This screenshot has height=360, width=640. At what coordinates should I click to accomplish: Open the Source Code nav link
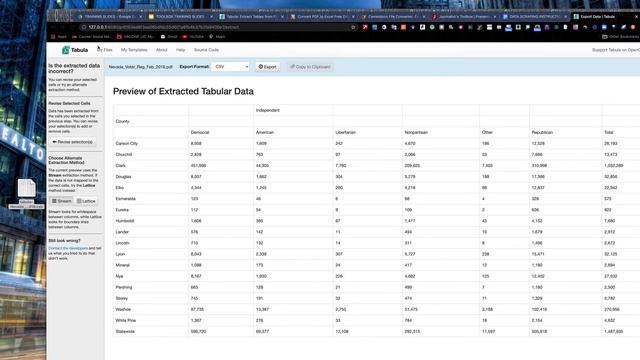pyautogui.click(x=206, y=50)
